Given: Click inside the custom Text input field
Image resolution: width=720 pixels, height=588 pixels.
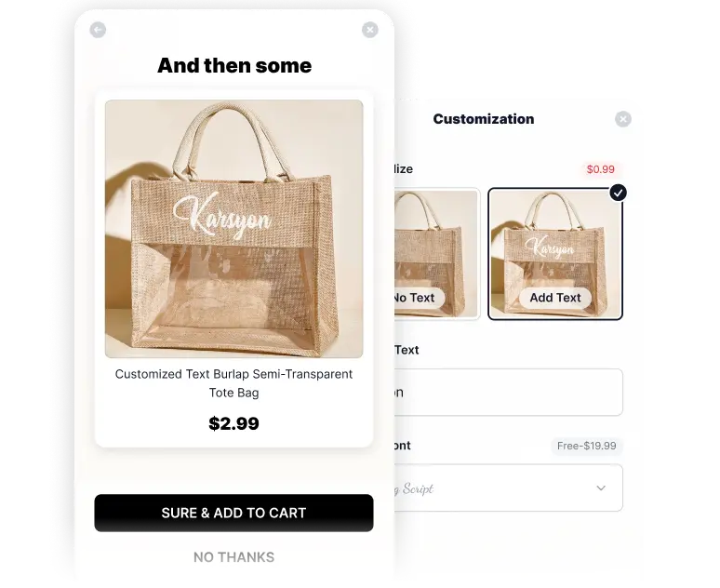Looking at the screenshot, I should 508,393.
